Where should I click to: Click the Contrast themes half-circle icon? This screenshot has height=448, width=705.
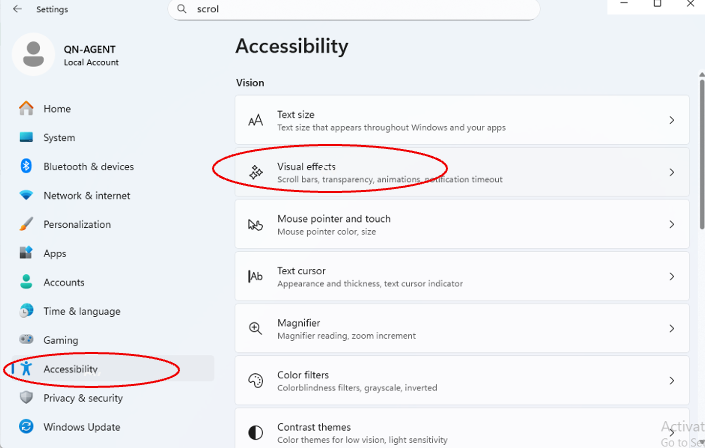click(256, 432)
